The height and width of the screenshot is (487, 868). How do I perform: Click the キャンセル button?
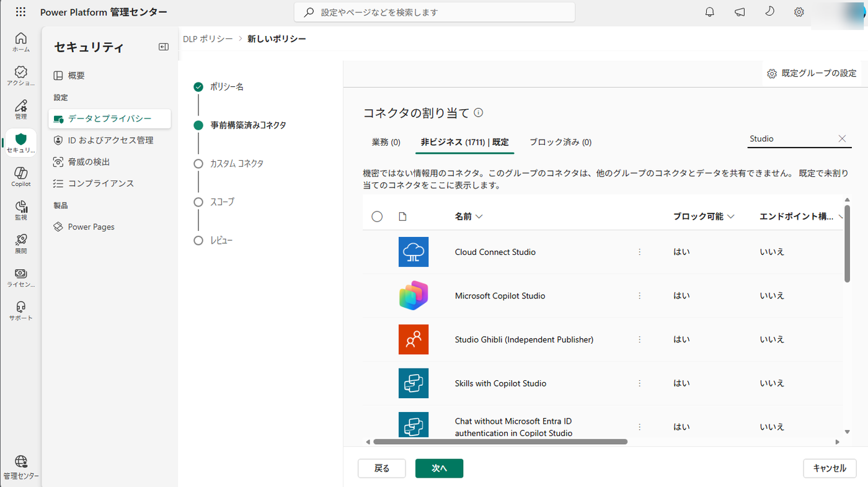tap(830, 468)
